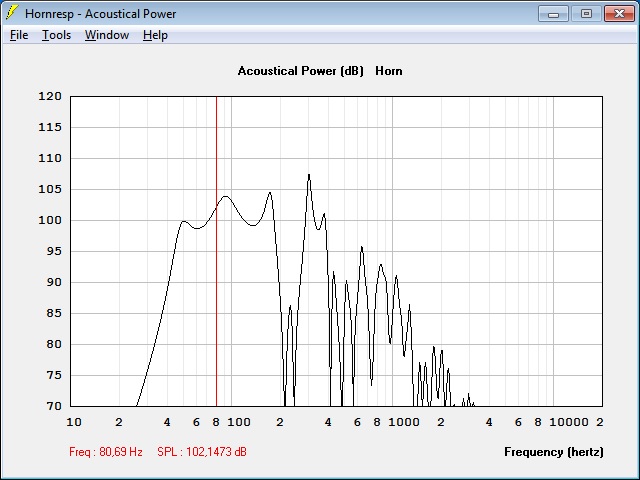640x480 pixels.
Task: Open the Help menu
Action: (155, 35)
